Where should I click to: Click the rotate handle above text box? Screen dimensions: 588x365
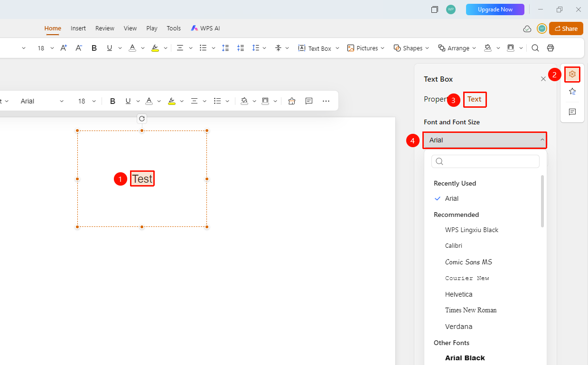(x=142, y=119)
